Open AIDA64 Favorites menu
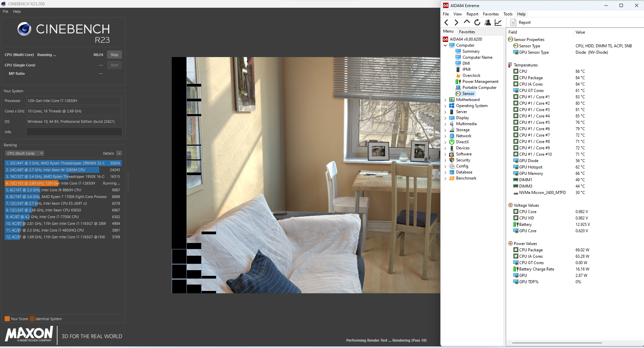Viewport: 644px width, 348px height. [491, 14]
